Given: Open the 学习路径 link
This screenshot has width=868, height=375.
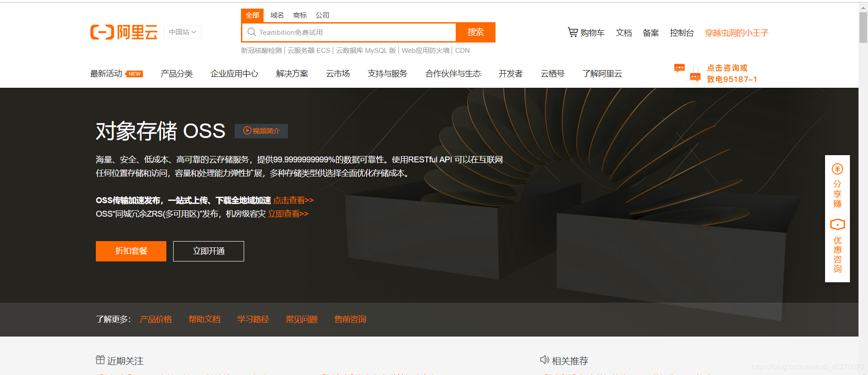Looking at the screenshot, I should [x=253, y=319].
